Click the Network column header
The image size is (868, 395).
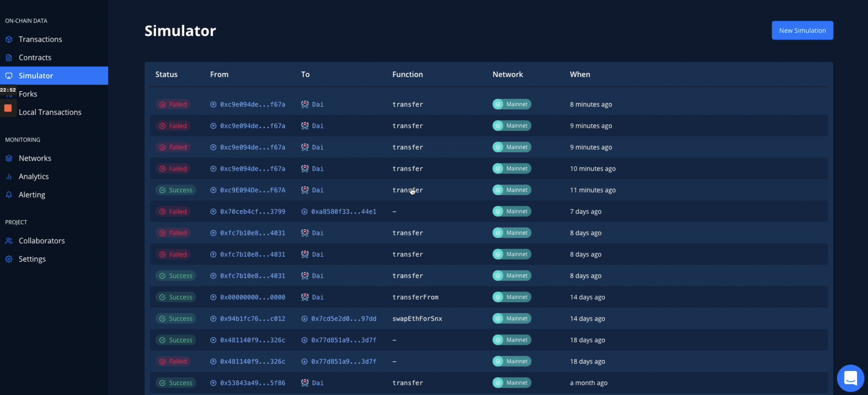click(x=507, y=74)
